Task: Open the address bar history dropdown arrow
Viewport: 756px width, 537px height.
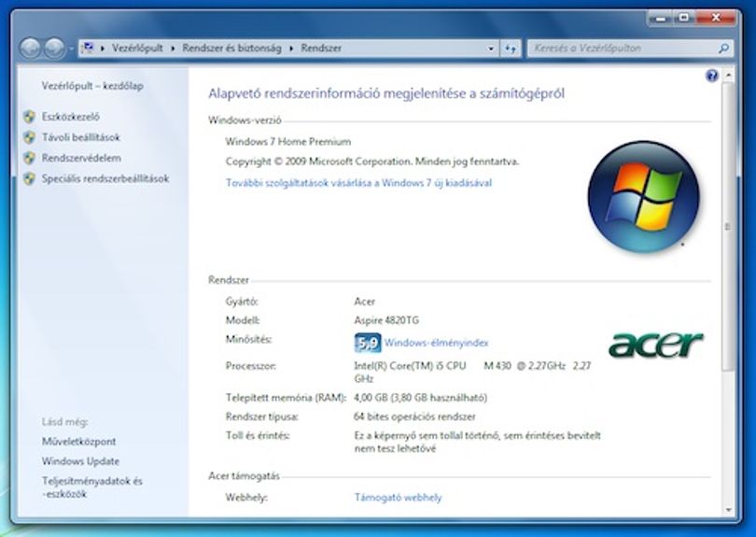Action: pyautogui.click(x=491, y=49)
